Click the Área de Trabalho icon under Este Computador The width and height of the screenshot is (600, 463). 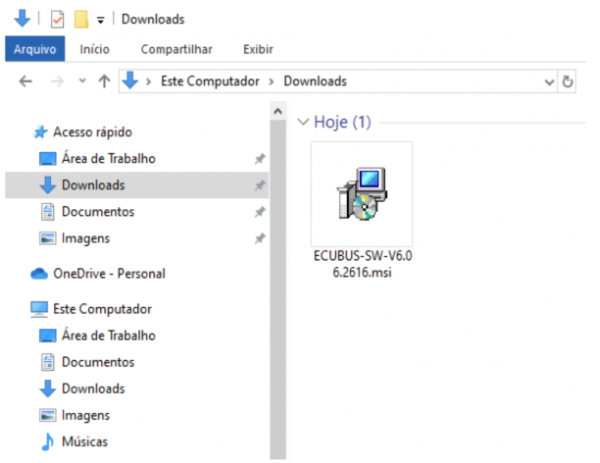(47, 336)
